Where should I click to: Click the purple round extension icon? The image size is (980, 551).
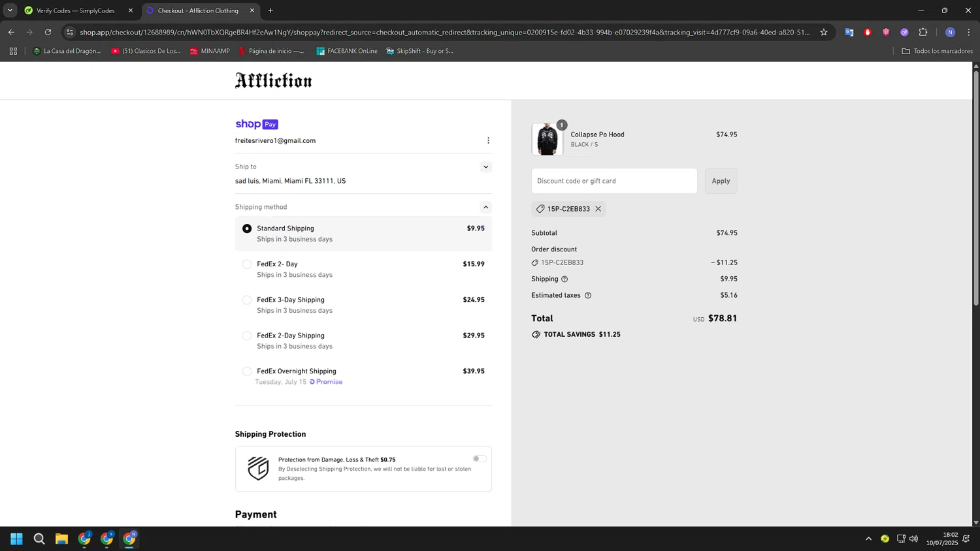coord(904,32)
